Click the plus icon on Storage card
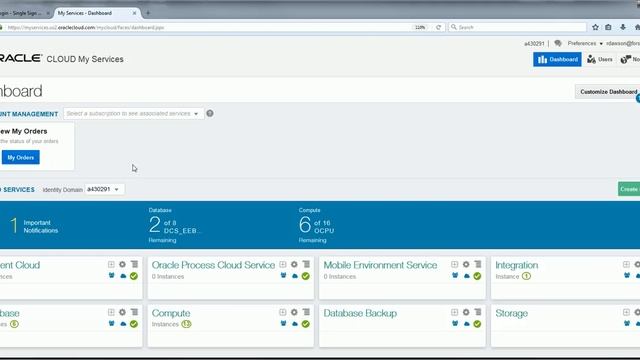Image resolution: width=640 pixels, height=360 pixels. point(626,312)
